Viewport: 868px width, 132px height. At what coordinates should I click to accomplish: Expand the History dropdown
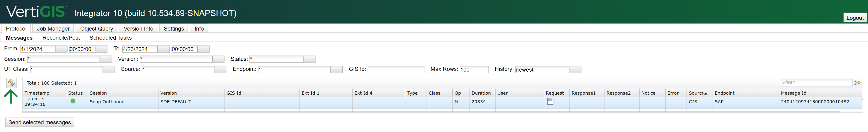(x=575, y=70)
